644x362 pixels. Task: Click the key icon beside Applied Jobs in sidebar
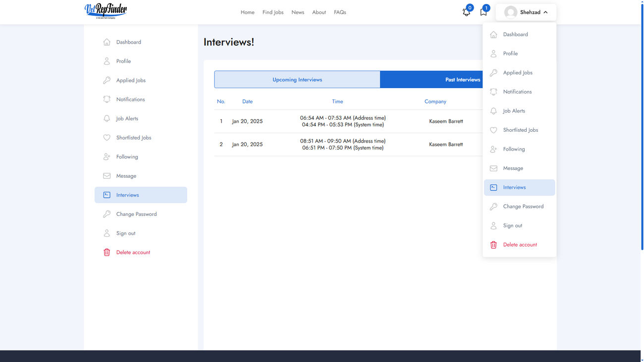coord(107,80)
